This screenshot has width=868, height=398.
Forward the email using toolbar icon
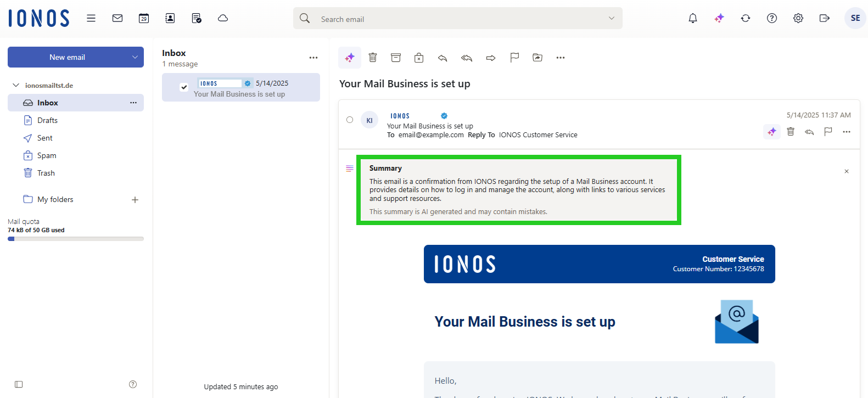click(491, 58)
